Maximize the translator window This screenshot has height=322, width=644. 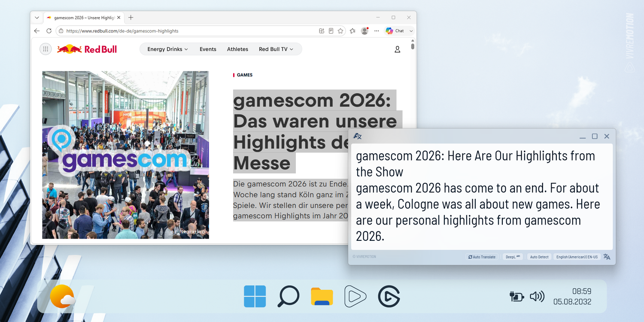pos(595,136)
